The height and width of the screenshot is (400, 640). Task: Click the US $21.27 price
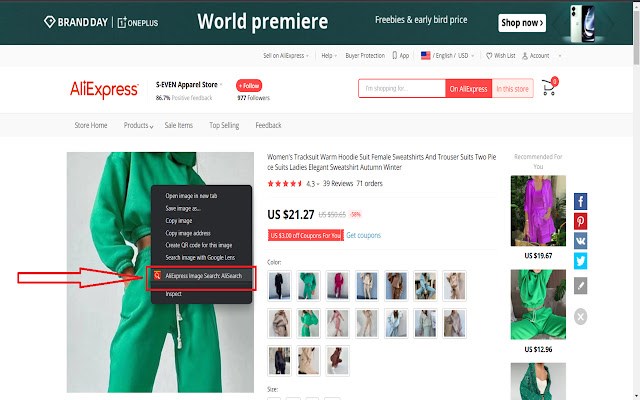[291, 214]
